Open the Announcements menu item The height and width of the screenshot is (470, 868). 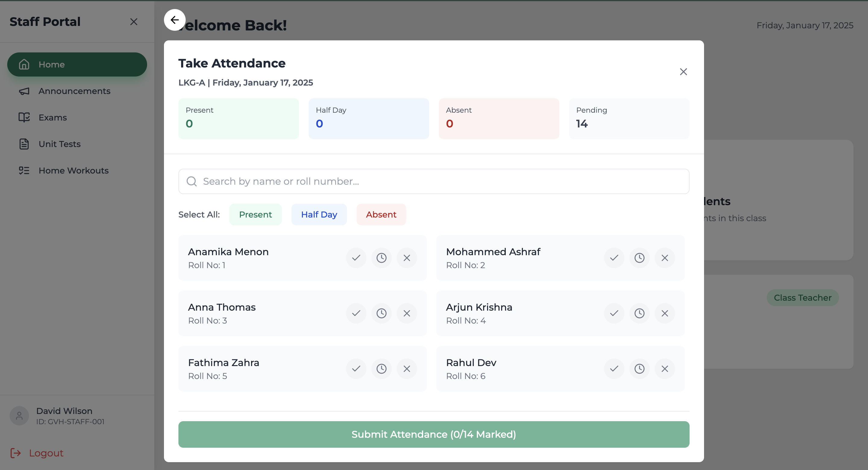click(74, 91)
